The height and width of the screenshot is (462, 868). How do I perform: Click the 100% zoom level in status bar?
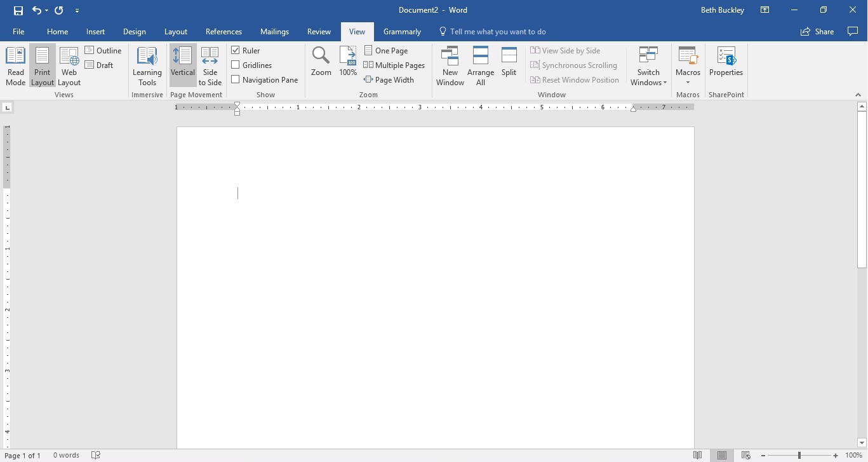coord(853,455)
